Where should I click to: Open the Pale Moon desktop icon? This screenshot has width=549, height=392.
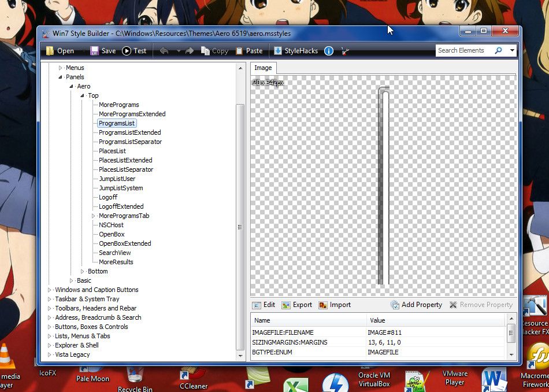pos(92,375)
